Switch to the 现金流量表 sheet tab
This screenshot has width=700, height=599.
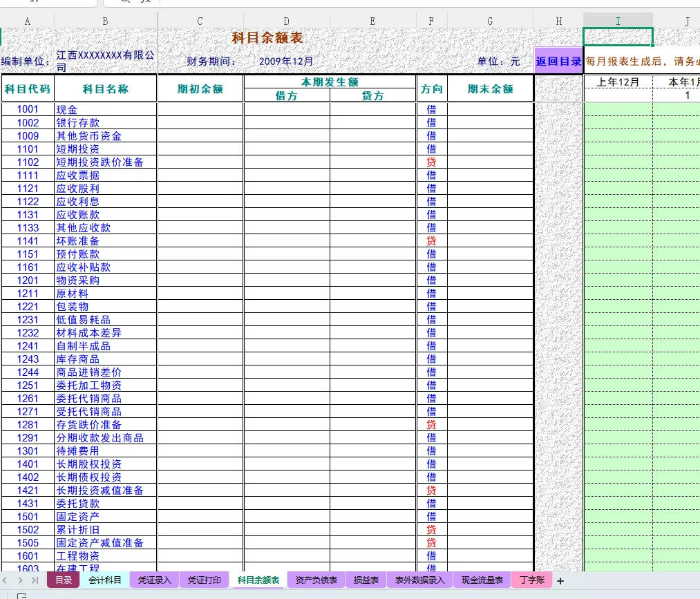(482, 580)
